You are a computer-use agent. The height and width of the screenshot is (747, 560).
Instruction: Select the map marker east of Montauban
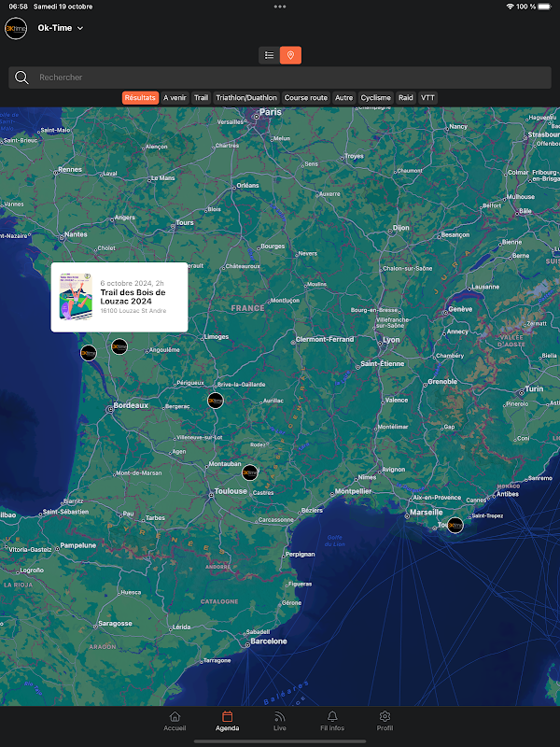pyautogui.click(x=250, y=472)
